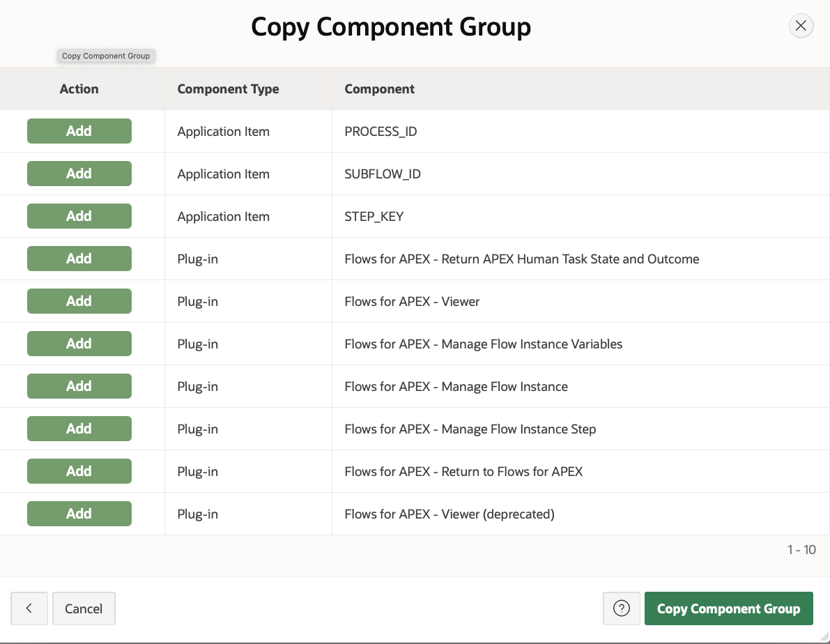
Task: Click the Component column header
Action: [379, 89]
